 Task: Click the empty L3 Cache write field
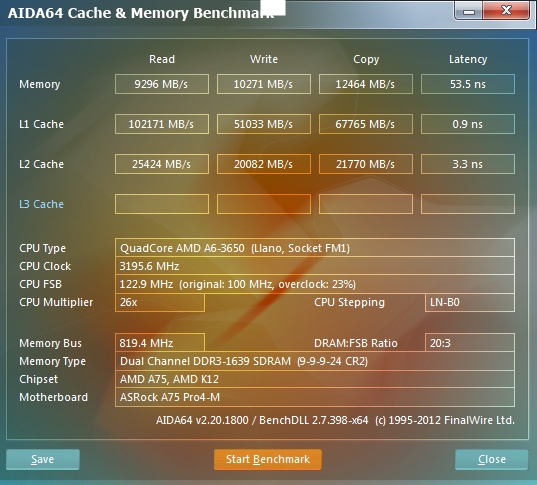click(264, 204)
